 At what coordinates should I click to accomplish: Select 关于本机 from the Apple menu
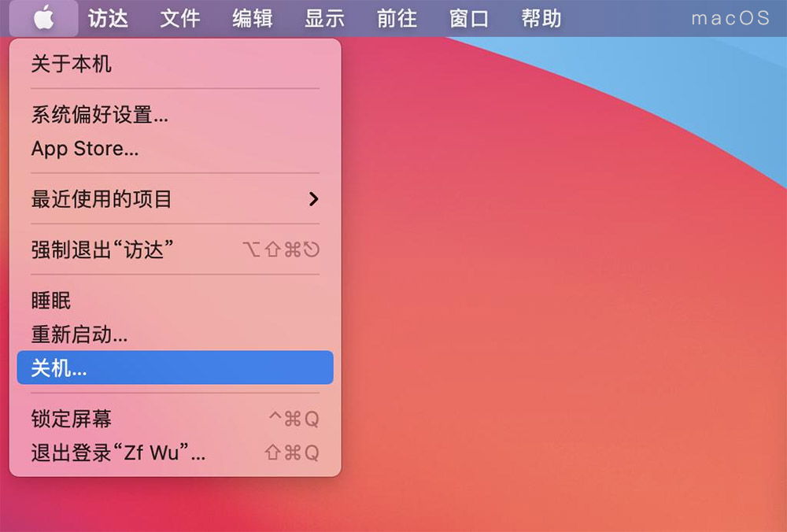click(176, 65)
